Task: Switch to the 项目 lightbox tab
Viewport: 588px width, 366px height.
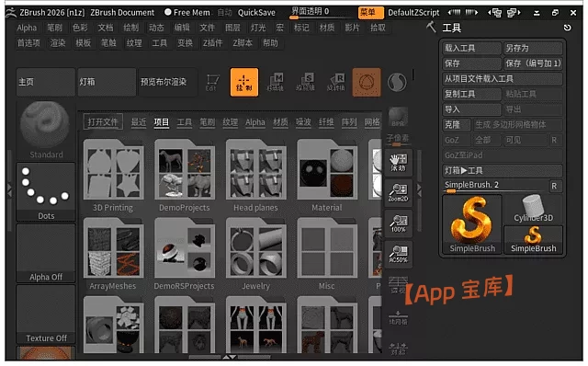Action: click(162, 122)
